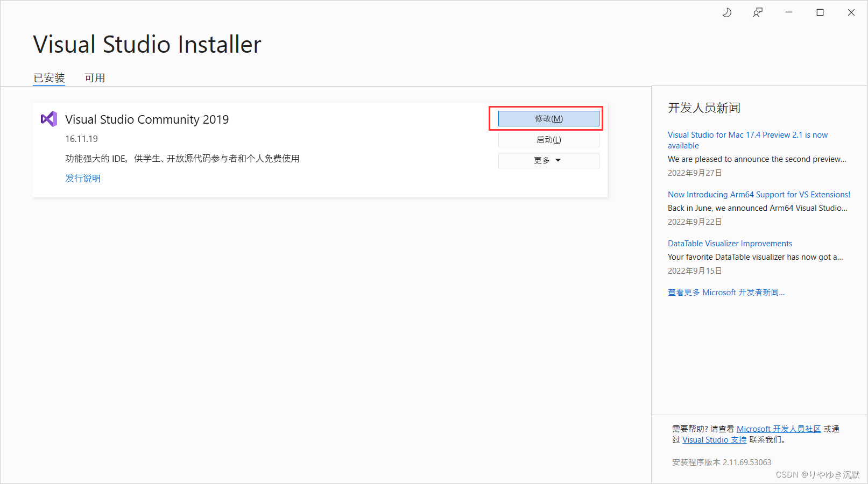Viewport: 868px width, 484px height.
Task: Expand the 更多 dropdown menu
Action: 548,160
